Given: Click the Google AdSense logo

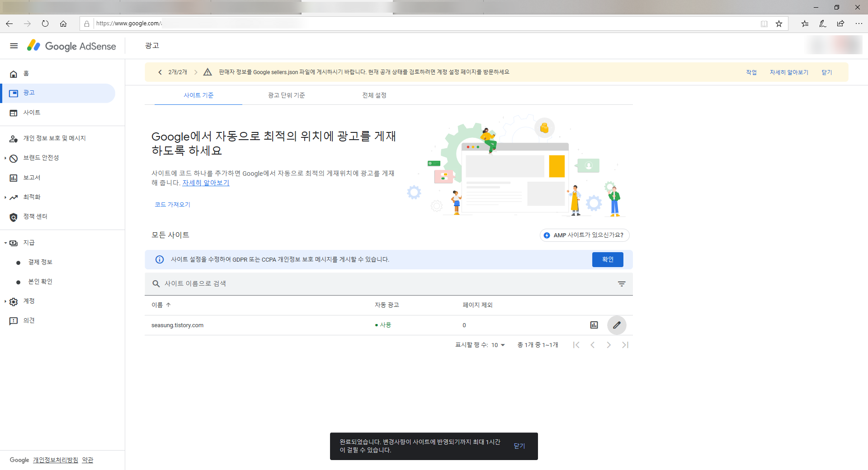Looking at the screenshot, I should (71, 46).
